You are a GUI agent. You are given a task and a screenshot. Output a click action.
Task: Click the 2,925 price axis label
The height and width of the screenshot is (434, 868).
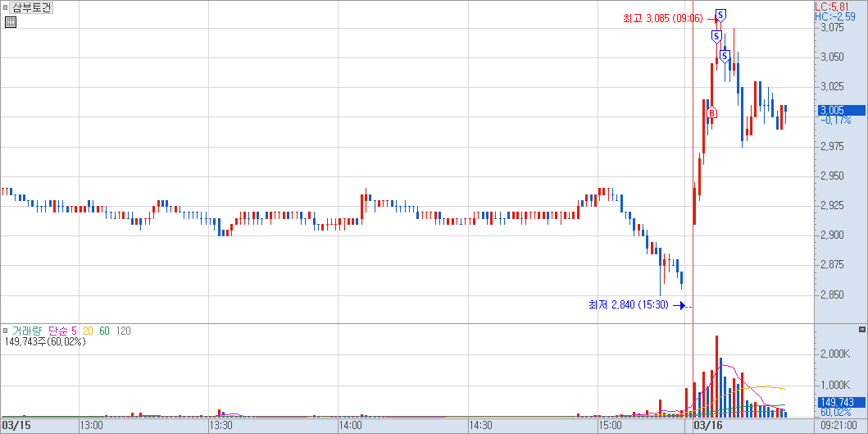(x=833, y=206)
